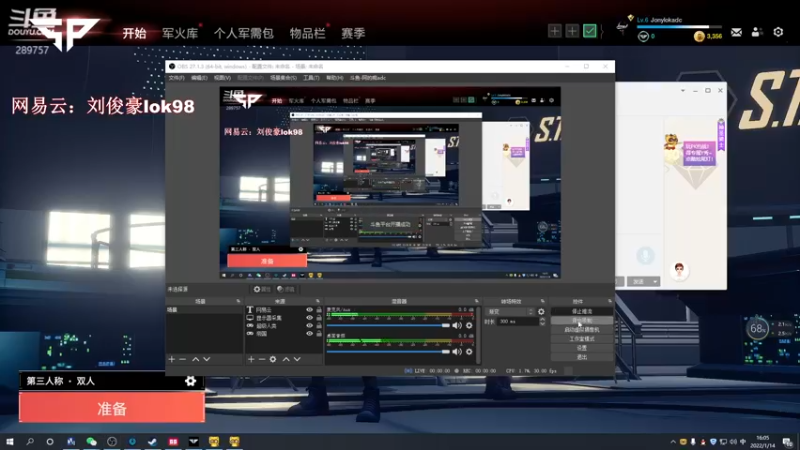800x450 pixels.
Task: Adjust 时长 300 ms duration stepper arrows
Action: click(542, 321)
